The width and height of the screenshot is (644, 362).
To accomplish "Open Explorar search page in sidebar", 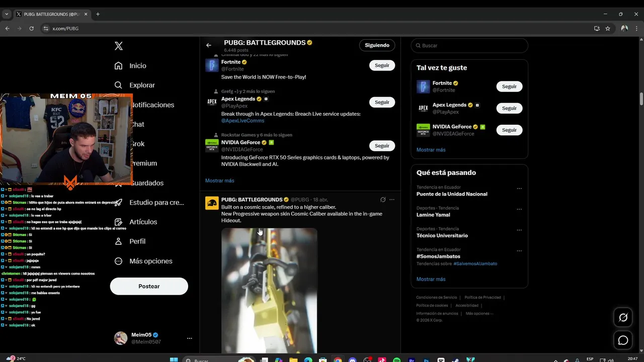I will 134,85.
